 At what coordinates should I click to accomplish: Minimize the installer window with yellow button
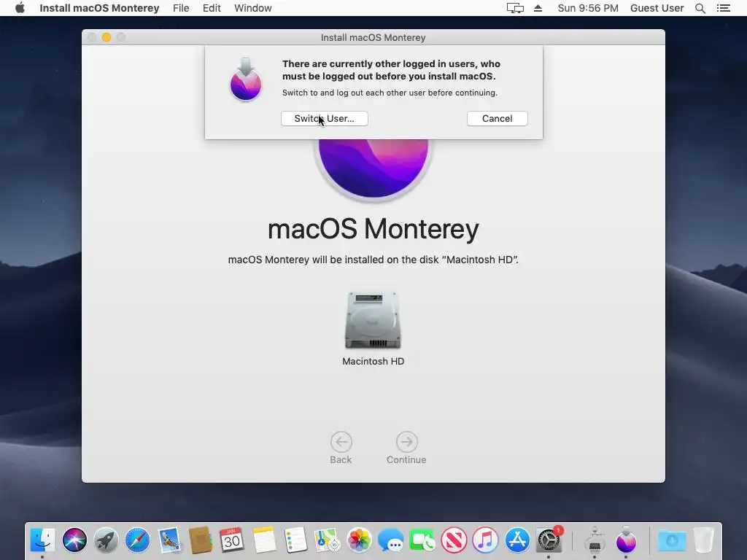pyautogui.click(x=107, y=37)
